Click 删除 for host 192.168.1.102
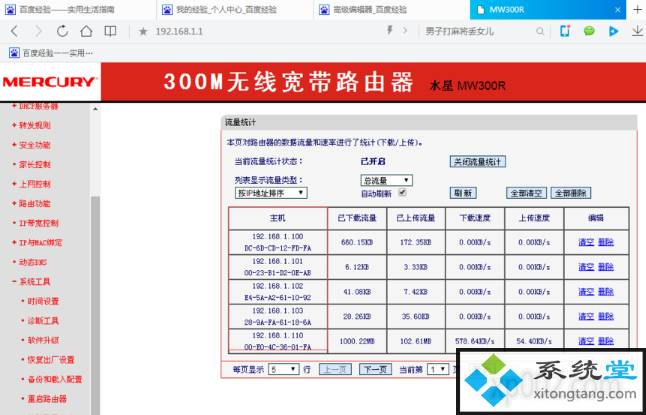 click(606, 292)
